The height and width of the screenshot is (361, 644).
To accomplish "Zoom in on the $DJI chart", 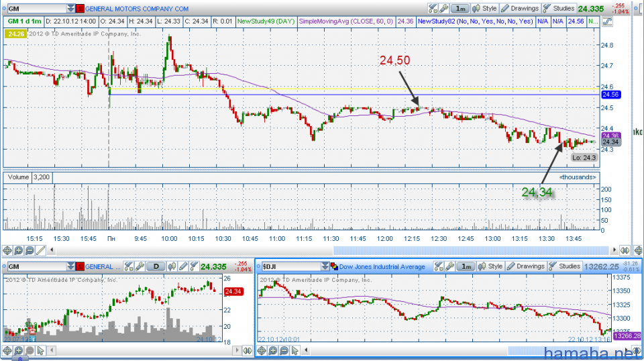I will (273, 351).
